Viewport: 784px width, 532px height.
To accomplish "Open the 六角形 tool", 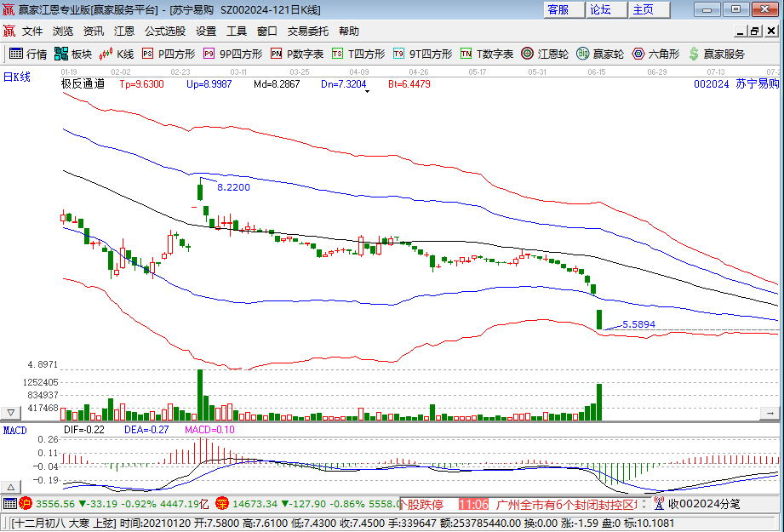I will 653,53.
